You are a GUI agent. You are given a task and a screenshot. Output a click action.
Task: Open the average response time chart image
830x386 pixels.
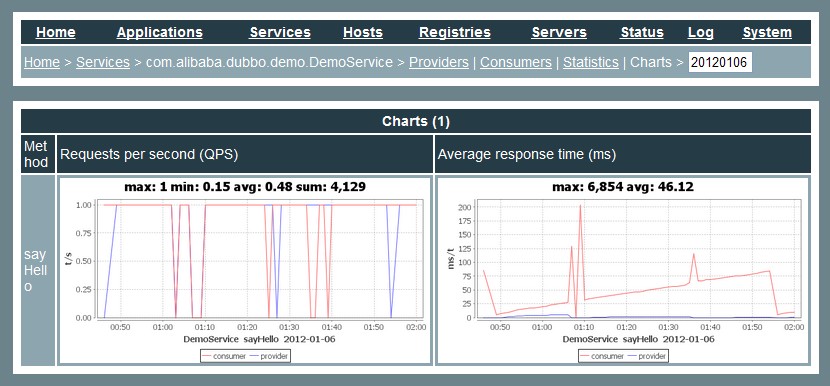pos(622,271)
